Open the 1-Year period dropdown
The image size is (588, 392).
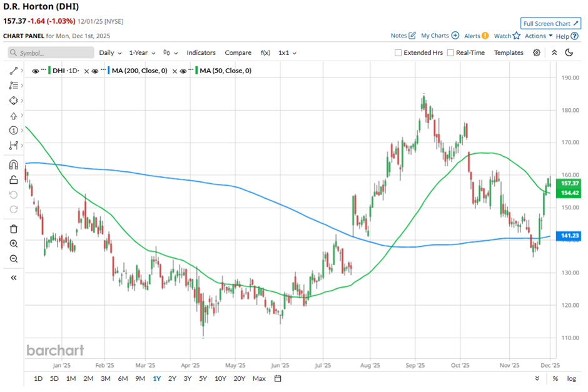(142, 53)
